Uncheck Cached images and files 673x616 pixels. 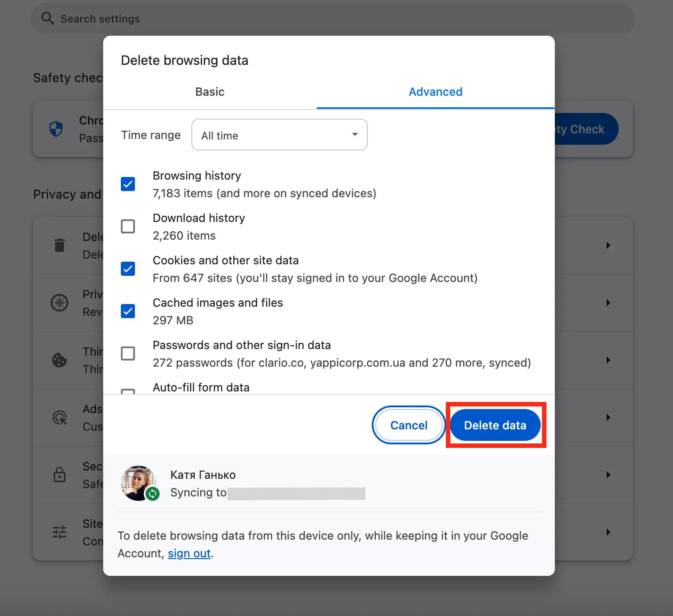pyautogui.click(x=128, y=311)
